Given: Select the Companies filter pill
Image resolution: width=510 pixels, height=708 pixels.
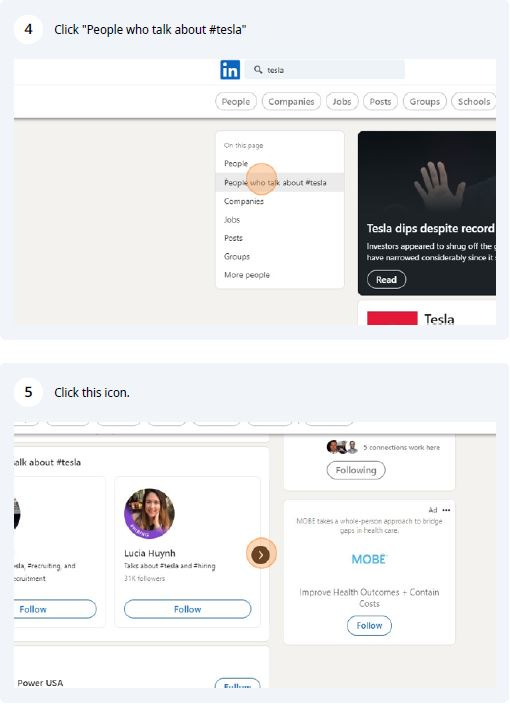Looking at the screenshot, I should [291, 102].
